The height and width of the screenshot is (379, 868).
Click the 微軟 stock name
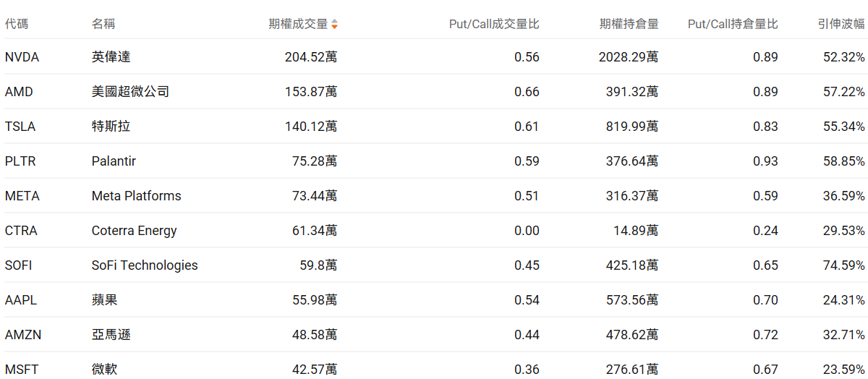pos(105,370)
